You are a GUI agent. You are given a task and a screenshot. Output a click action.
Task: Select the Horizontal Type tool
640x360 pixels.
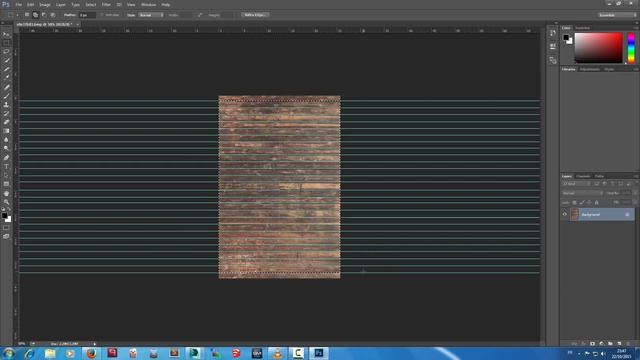(x=6, y=167)
